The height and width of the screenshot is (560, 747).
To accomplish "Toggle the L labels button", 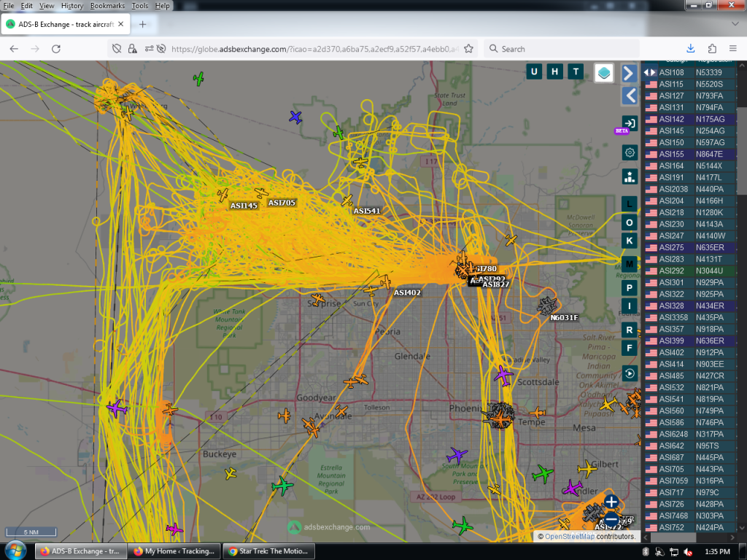I will (630, 204).
